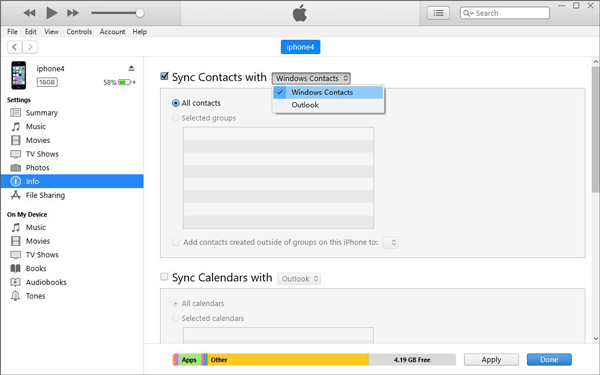Viewport: 600px width, 375px height.
Task: Check Add contacts created outside of groups
Action: pyautogui.click(x=176, y=242)
